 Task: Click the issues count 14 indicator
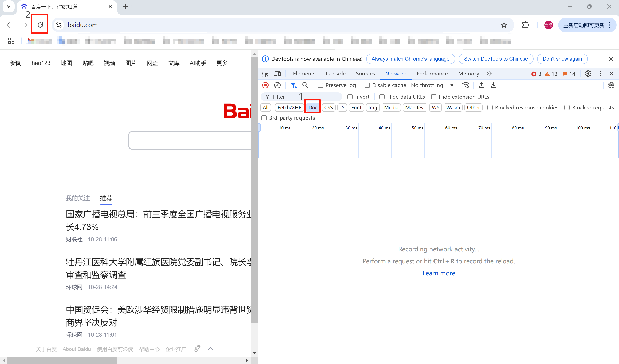[x=569, y=74]
